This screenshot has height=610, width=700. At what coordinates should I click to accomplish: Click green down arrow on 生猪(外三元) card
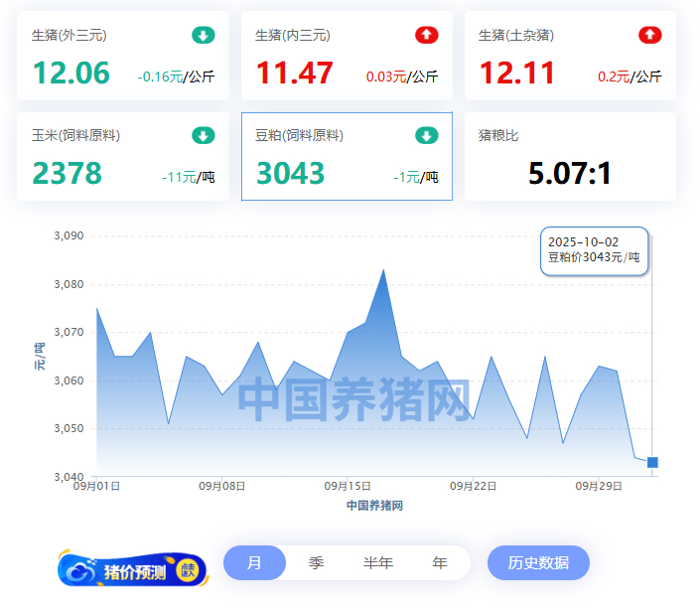[x=203, y=36]
